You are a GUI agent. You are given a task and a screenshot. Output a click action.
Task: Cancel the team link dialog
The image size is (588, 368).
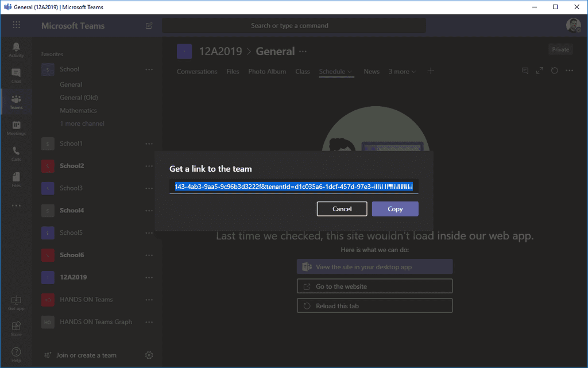click(342, 209)
